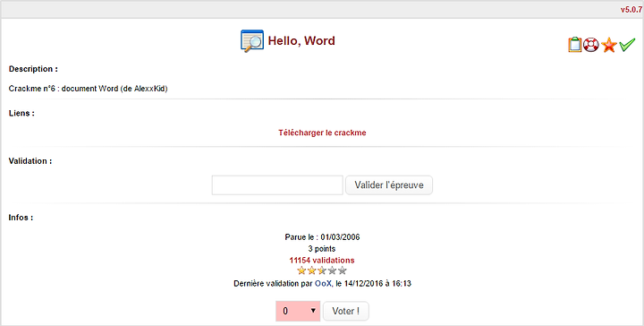Screen dimensions: 644x326
Task: Click the 'Validation :' heading
Action: (x=30, y=161)
